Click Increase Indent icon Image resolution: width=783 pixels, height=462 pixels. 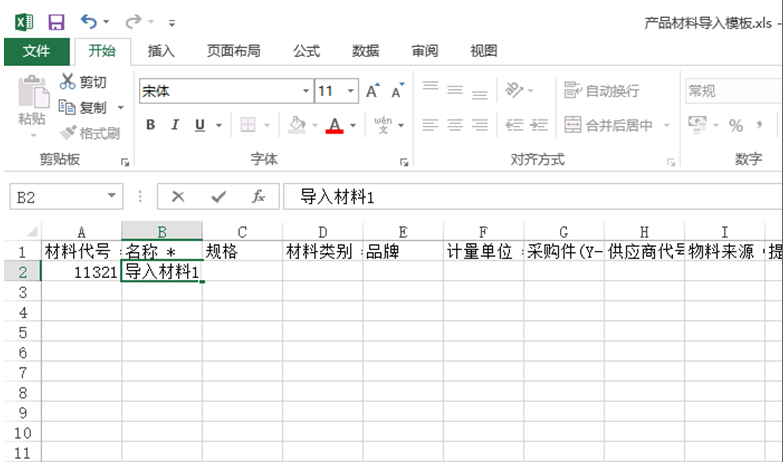click(x=539, y=124)
